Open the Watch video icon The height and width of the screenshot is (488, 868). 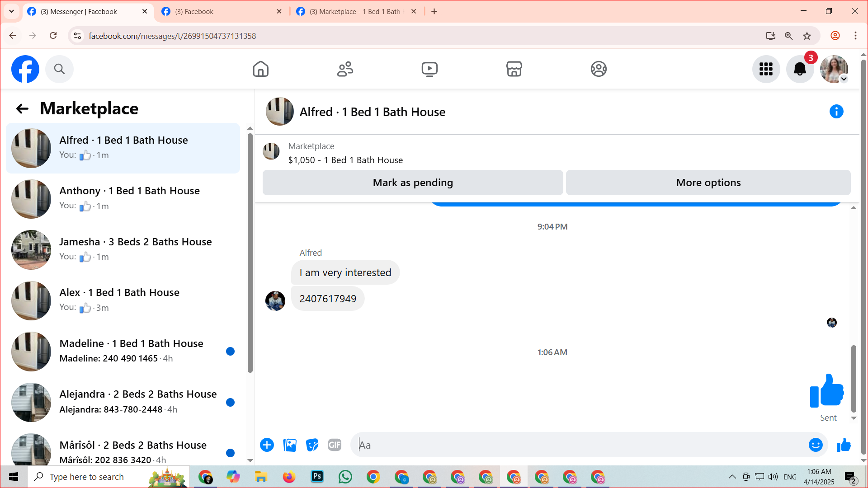(x=429, y=69)
